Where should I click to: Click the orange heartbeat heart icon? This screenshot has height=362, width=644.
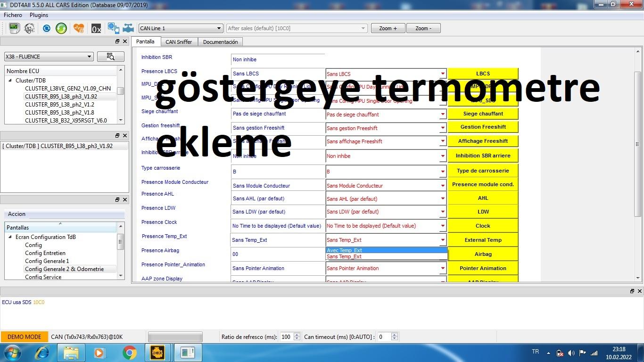pyautogui.click(x=79, y=28)
